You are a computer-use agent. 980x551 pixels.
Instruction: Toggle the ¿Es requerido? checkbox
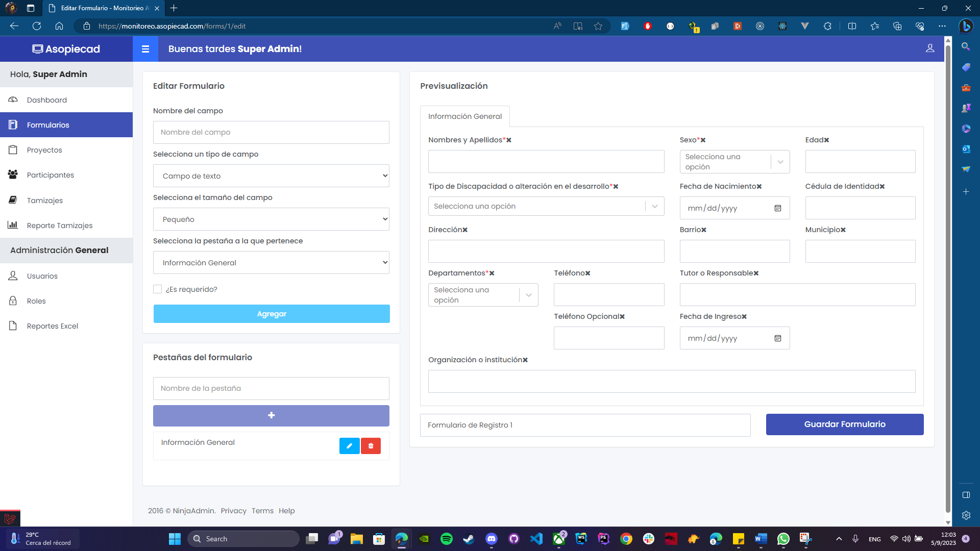(158, 289)
